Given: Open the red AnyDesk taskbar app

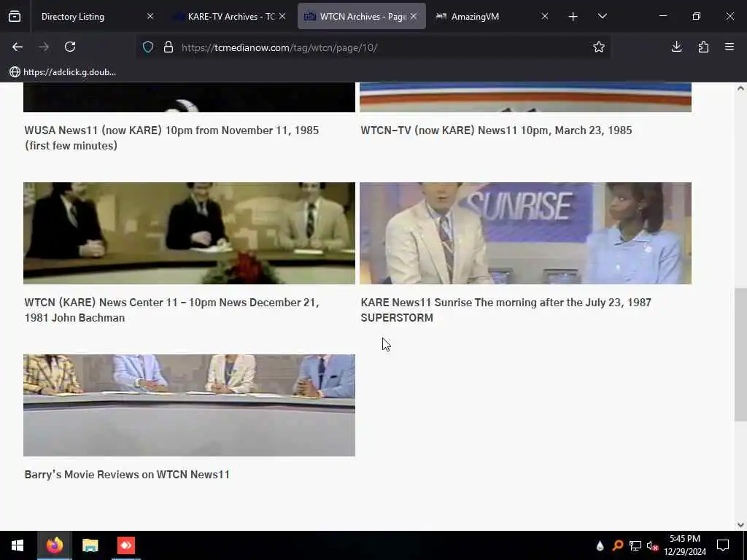Looking at the screenshot, I should pyautogui.click(x=126, y=545).
